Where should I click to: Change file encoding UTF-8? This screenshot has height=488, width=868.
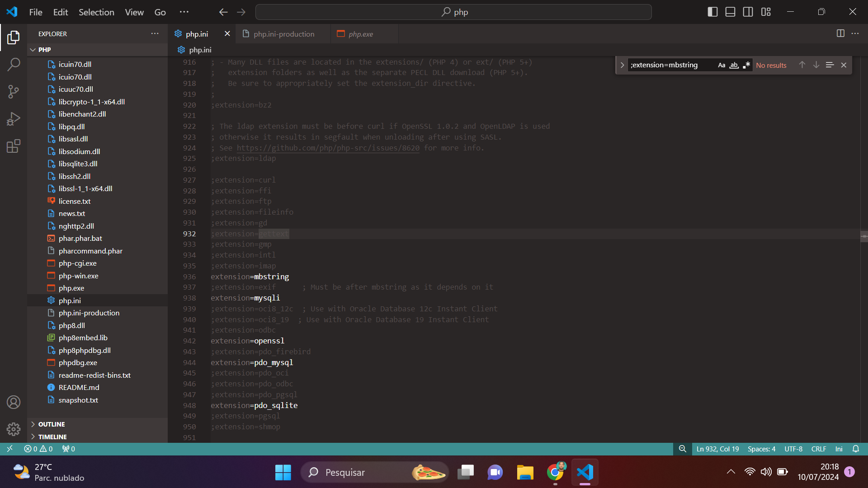793,449
